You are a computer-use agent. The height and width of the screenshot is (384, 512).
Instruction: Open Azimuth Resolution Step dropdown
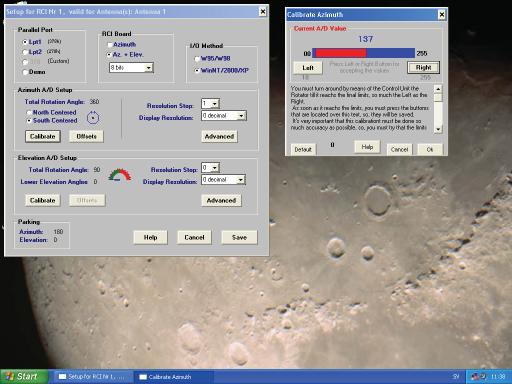click(215, 104)
